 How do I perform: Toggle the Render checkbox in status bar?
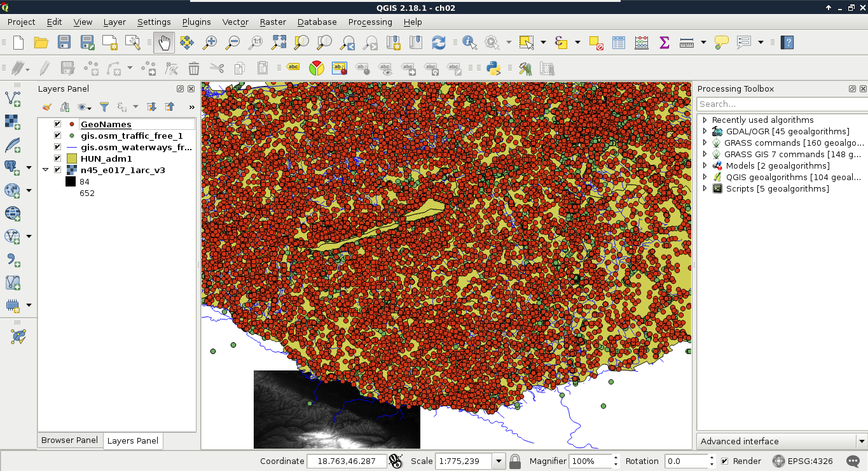click(724, 461)
